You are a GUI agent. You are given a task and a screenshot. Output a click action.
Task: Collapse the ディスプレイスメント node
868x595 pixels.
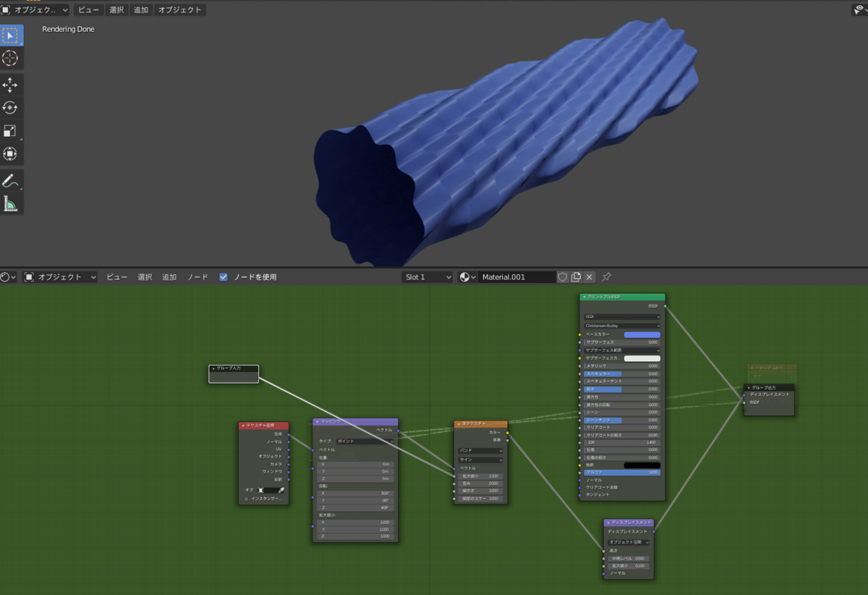[x=608, y=523]
